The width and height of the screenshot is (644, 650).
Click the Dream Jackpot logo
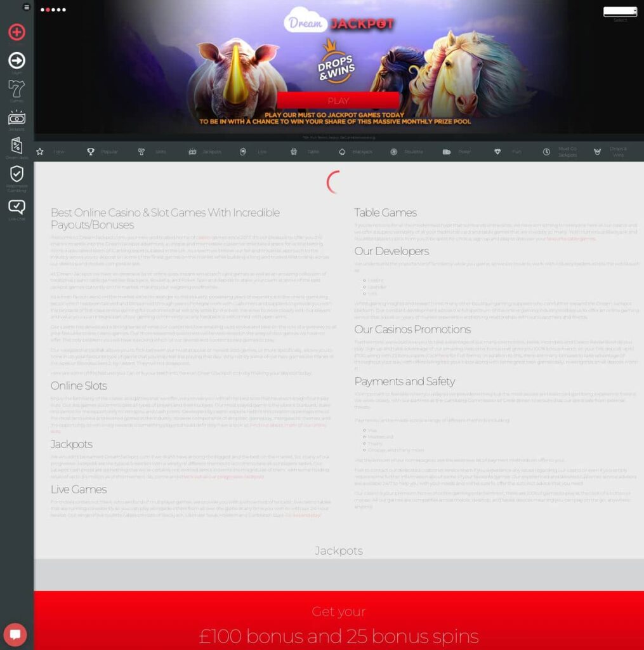tap(339, 22)
